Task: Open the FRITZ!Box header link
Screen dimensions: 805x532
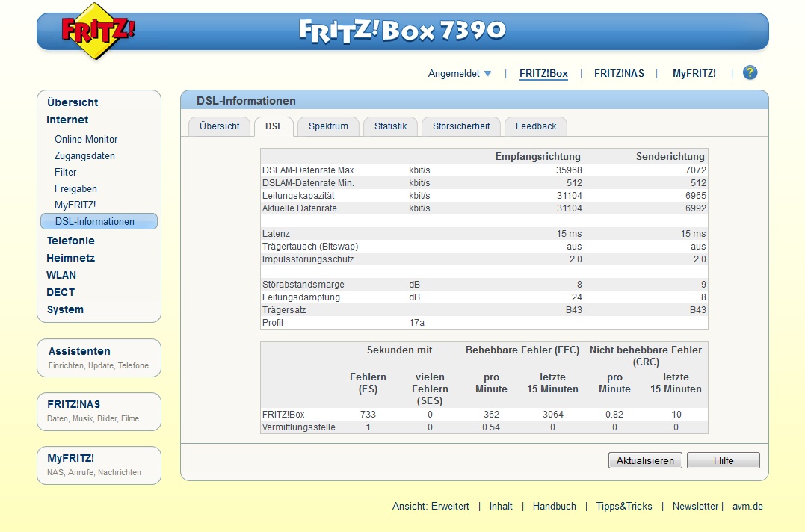Action: pyautogui.click(x=543, y=73)
